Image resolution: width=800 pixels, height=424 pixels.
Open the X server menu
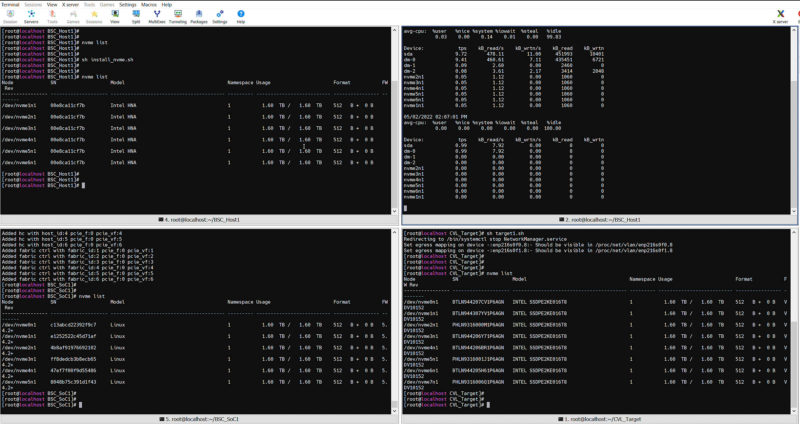pyautogui.click(x=72, y=4)
